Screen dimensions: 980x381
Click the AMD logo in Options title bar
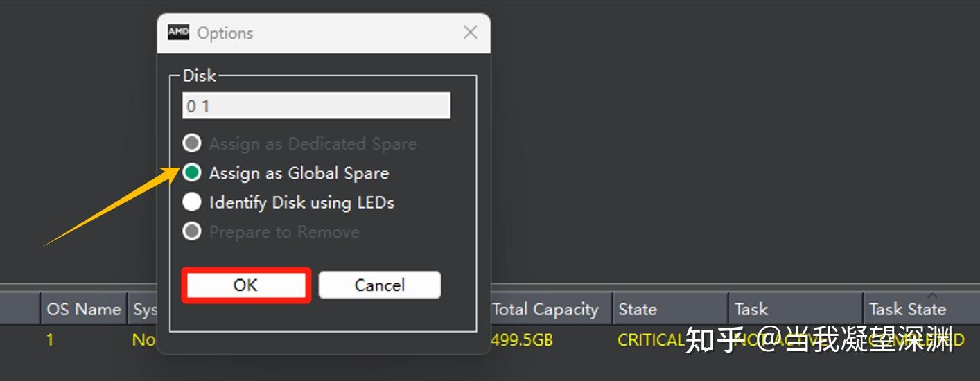tap(178, 33)
